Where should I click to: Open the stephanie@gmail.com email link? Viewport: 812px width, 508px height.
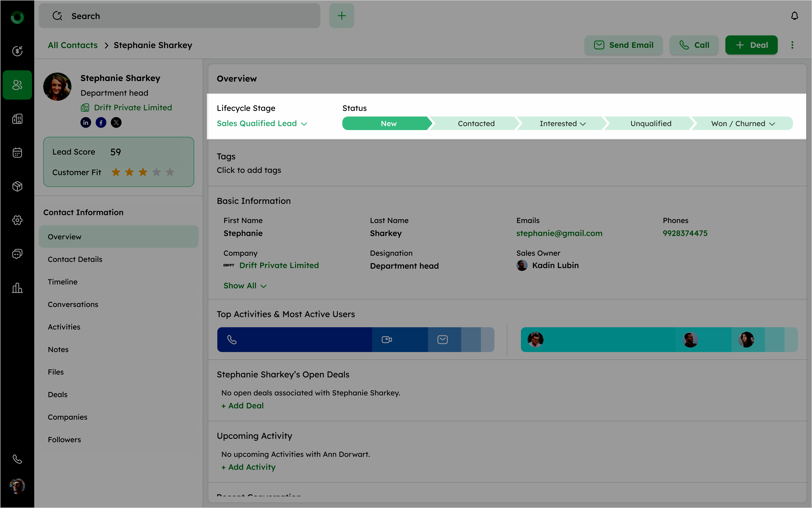tap(559, 233)
